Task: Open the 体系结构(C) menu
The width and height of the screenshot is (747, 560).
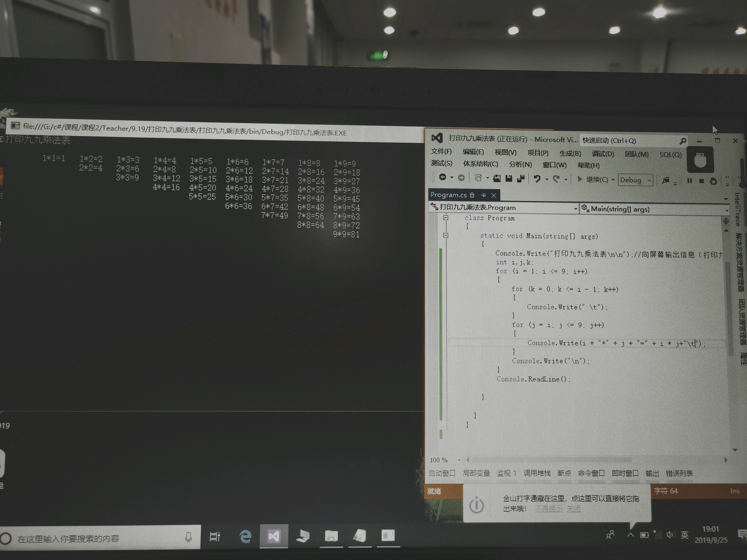Action: [480, 164]
